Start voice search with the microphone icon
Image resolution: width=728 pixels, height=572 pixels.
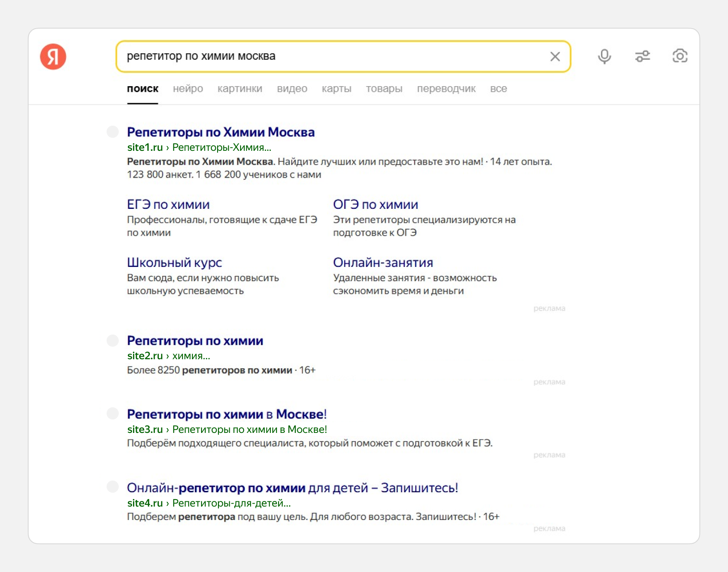tap(604, 56)
